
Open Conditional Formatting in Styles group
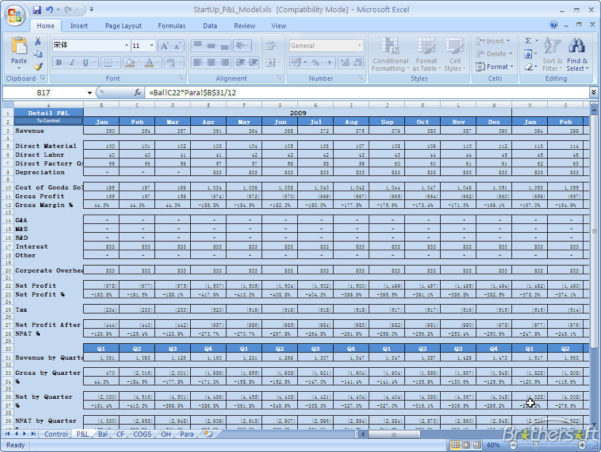[390, 52]
